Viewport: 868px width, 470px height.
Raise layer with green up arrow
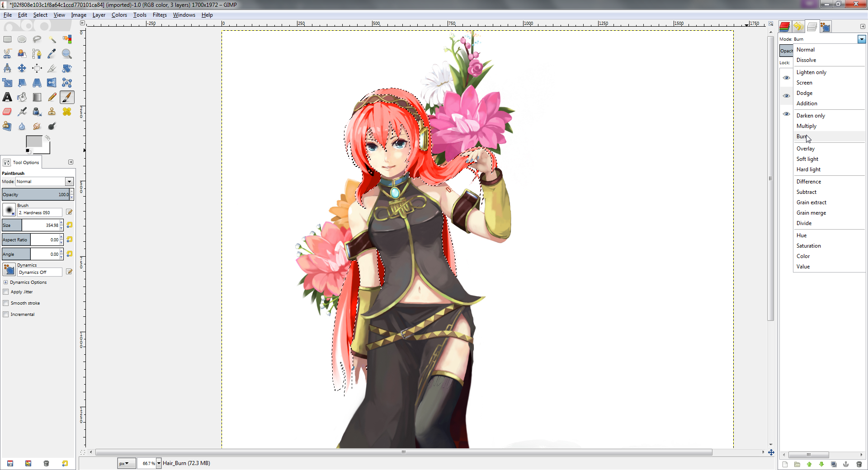click(809, 464)
